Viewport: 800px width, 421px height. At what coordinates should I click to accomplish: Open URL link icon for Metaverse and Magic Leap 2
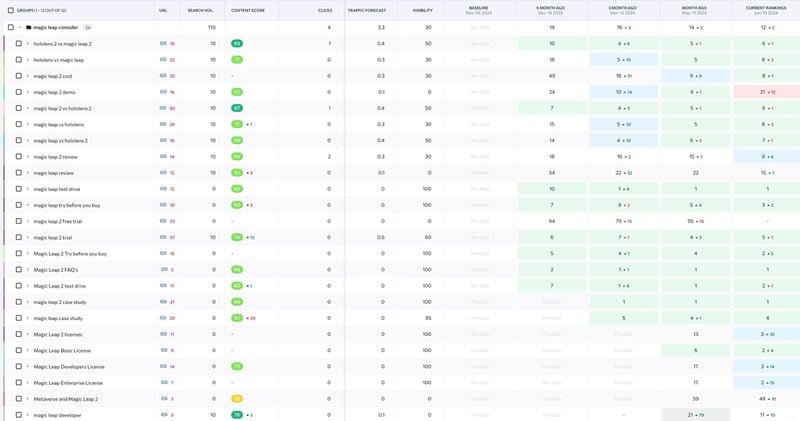click(164, 399)
